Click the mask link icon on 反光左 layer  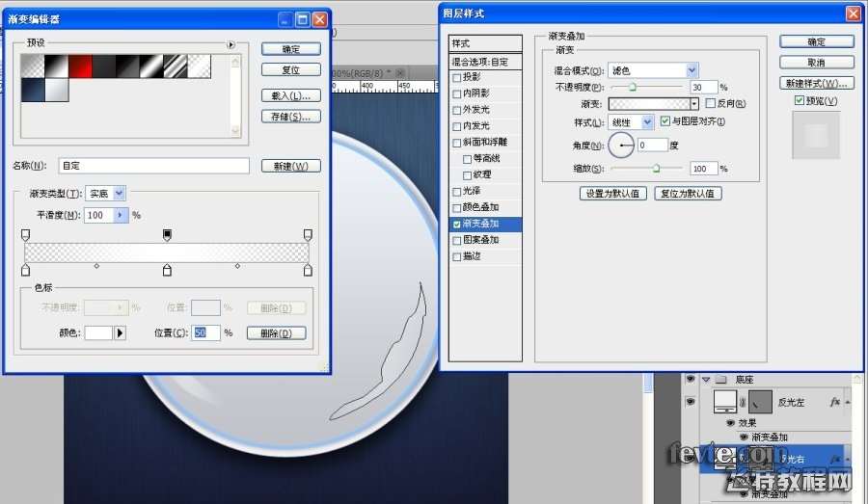click(x=743, y=402)
